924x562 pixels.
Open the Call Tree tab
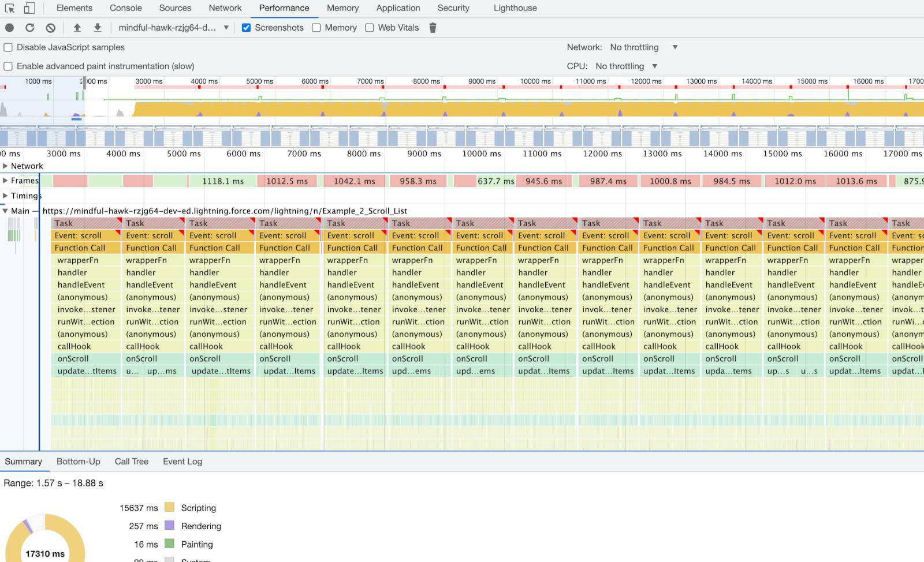132,462
